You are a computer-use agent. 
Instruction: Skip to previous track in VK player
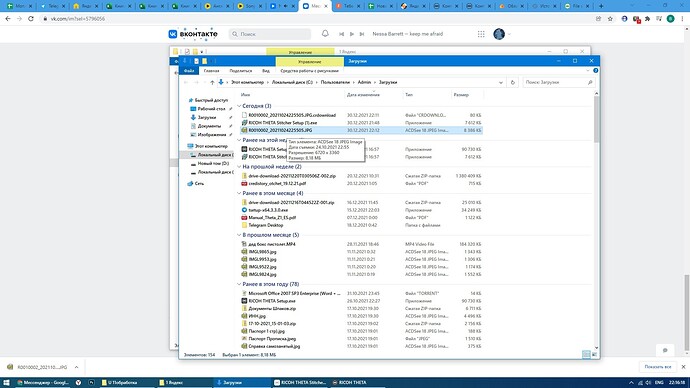(x=341, y=34)
